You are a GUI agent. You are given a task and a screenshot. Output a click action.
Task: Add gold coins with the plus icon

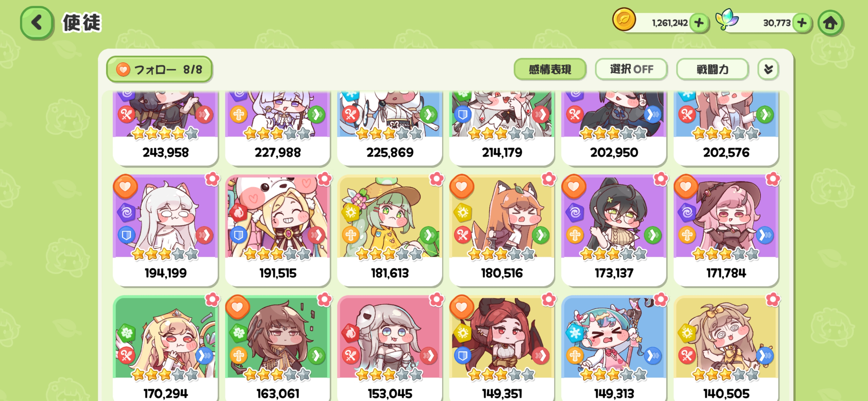pyautogui.click(x=699, y=23)
